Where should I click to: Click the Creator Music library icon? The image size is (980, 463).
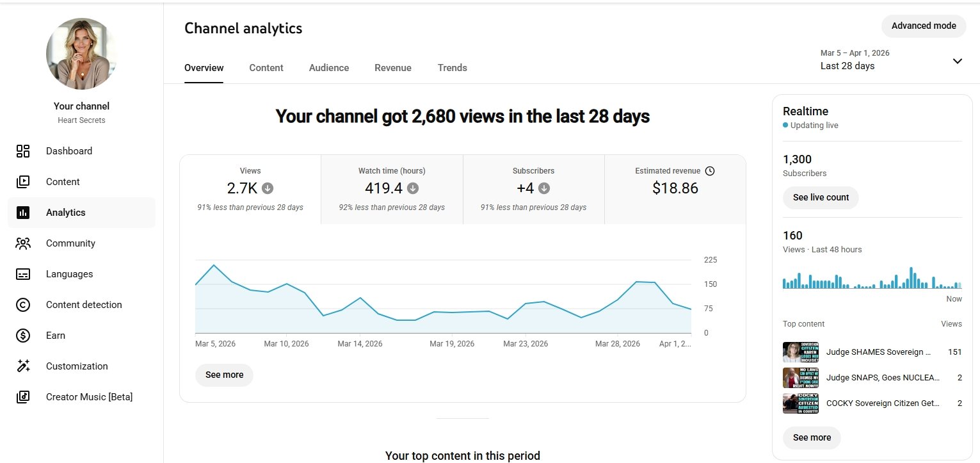point(23,397)
